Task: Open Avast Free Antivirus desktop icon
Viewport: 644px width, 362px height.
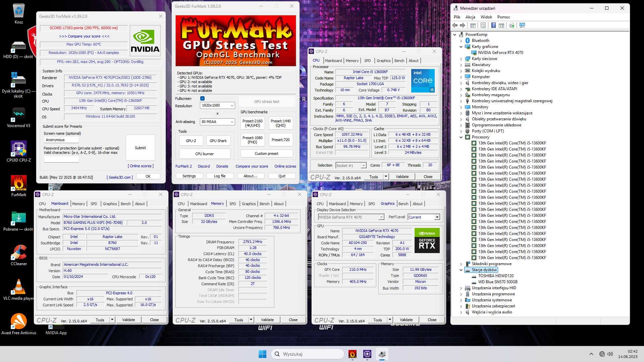Action: click(19, 324)
